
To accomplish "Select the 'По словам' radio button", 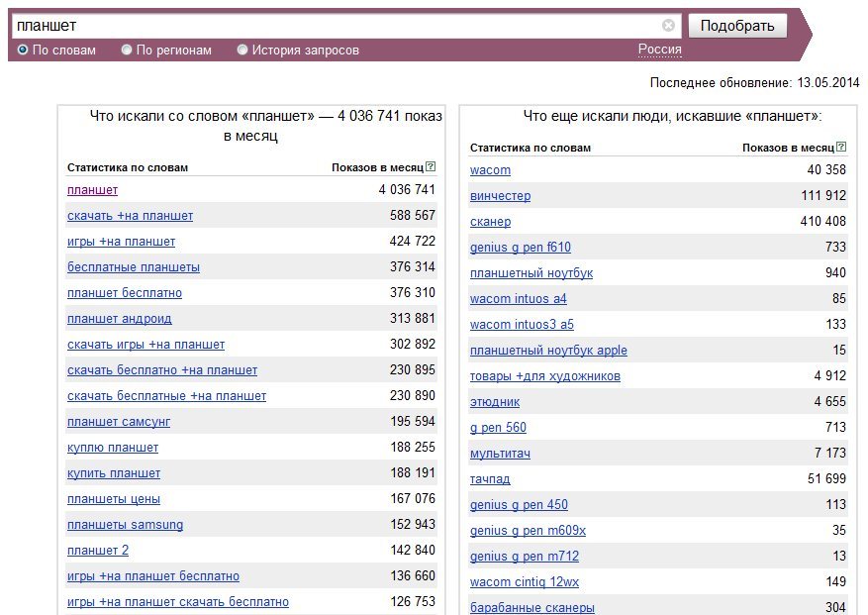I will (23, 51).
